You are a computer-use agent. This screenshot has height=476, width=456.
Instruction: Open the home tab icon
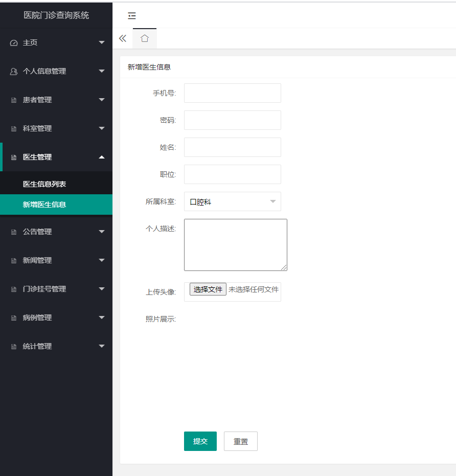point(145,38)
